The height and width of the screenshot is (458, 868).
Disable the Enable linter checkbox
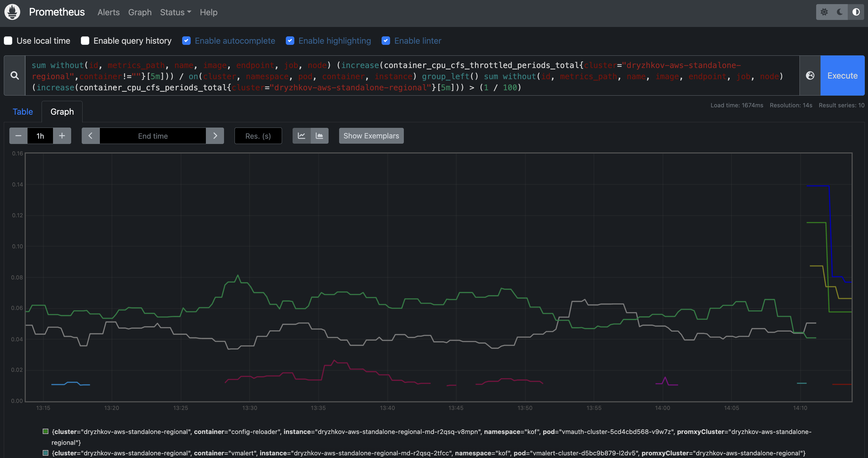point(386,41)
